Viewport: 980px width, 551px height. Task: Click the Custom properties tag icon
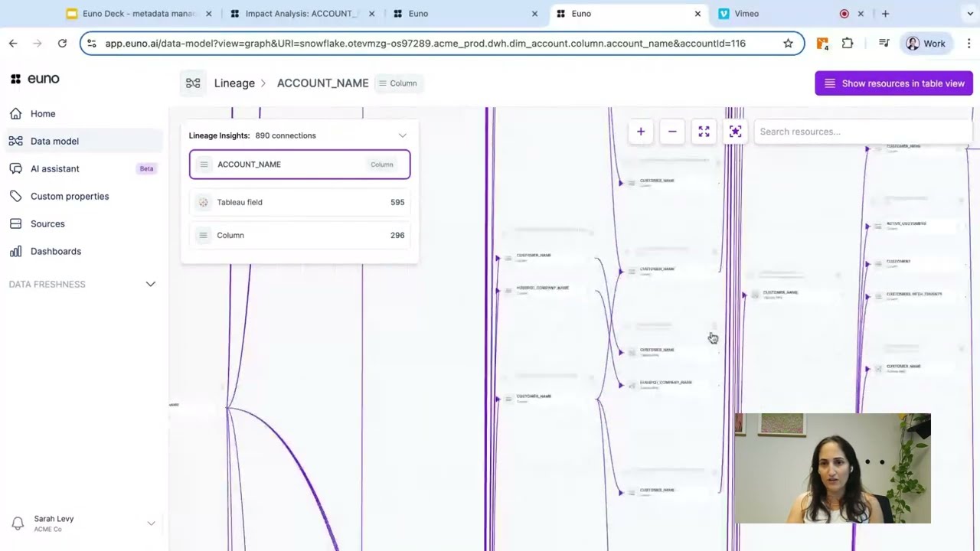(x=15, y=196)
